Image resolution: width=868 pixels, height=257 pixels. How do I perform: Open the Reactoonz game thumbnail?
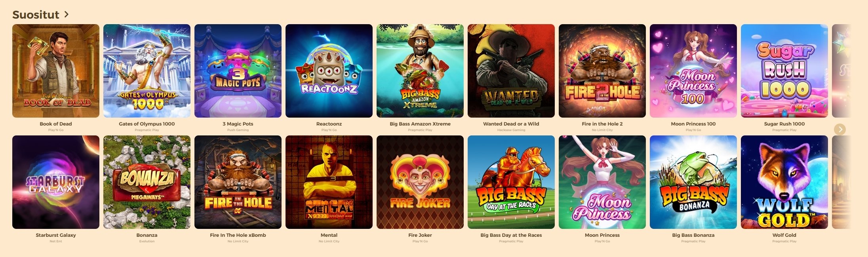click(x=329, y=71)
